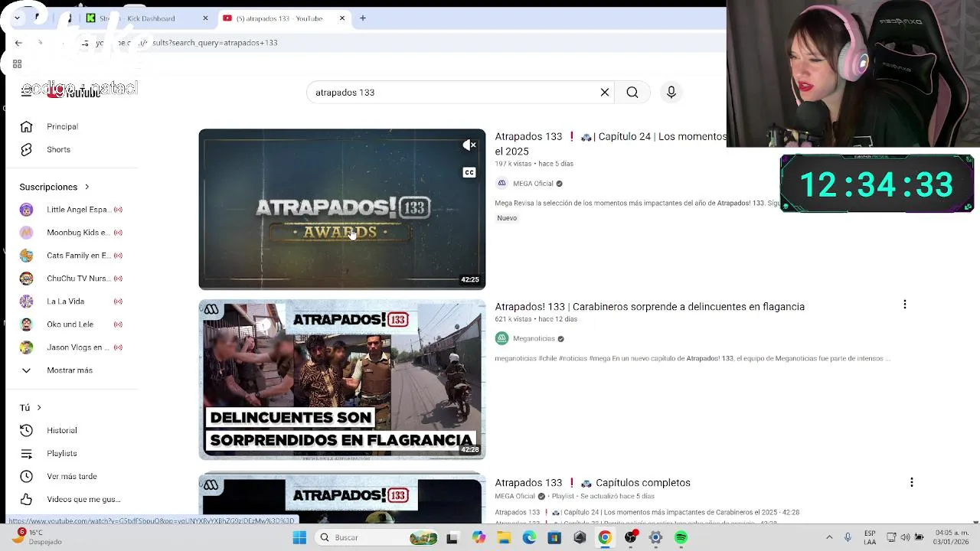Open Chrome apps grid in bookmarks bar

point(17,64)
